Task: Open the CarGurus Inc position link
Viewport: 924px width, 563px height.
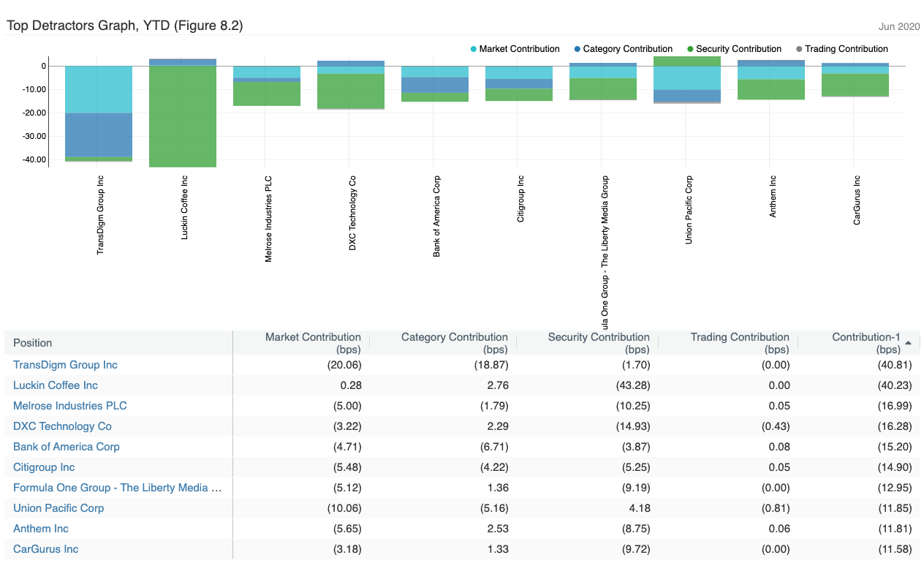Action: point(45,549)
